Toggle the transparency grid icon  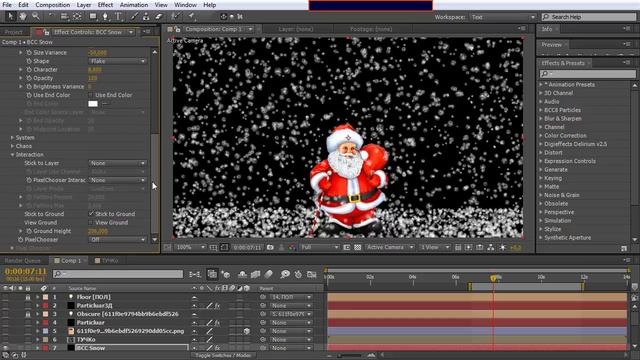pos(358,247)
